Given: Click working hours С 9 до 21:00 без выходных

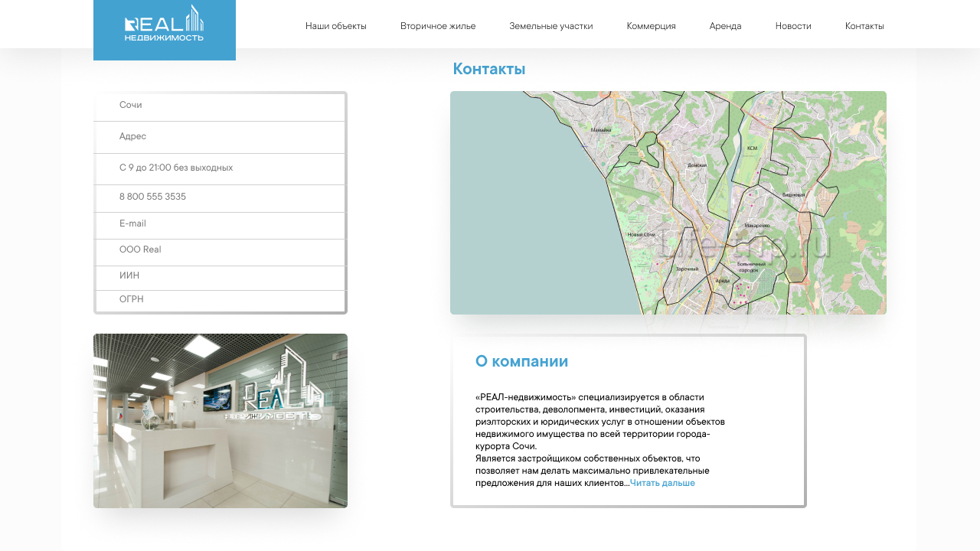Looking at the screenshot, I should pyautogui.click(x=220, y=168).
